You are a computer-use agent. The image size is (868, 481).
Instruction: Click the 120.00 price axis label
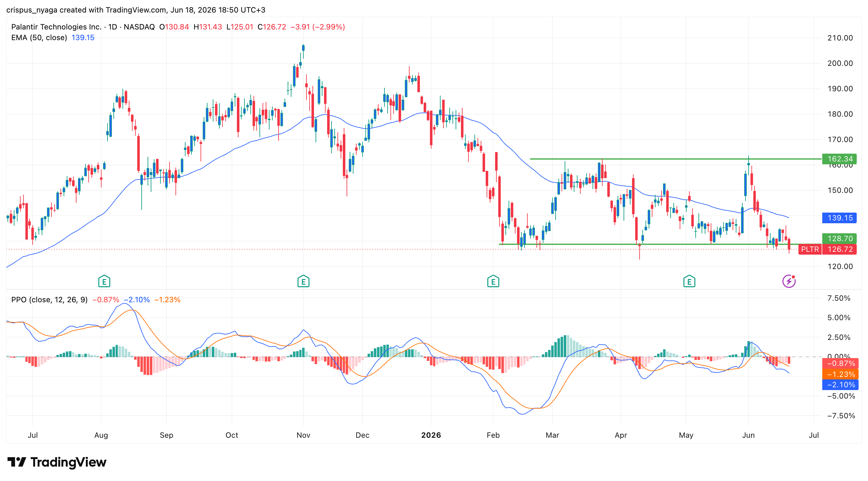point(840,266)
